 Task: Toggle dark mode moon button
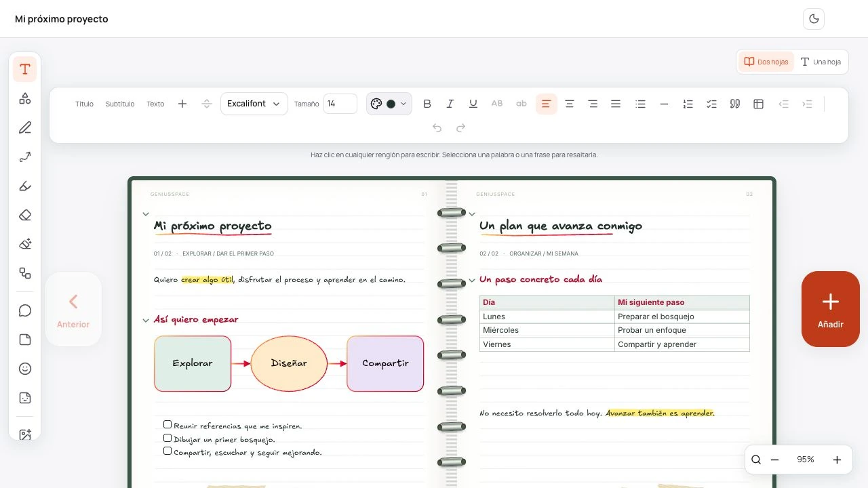[814, 19]
